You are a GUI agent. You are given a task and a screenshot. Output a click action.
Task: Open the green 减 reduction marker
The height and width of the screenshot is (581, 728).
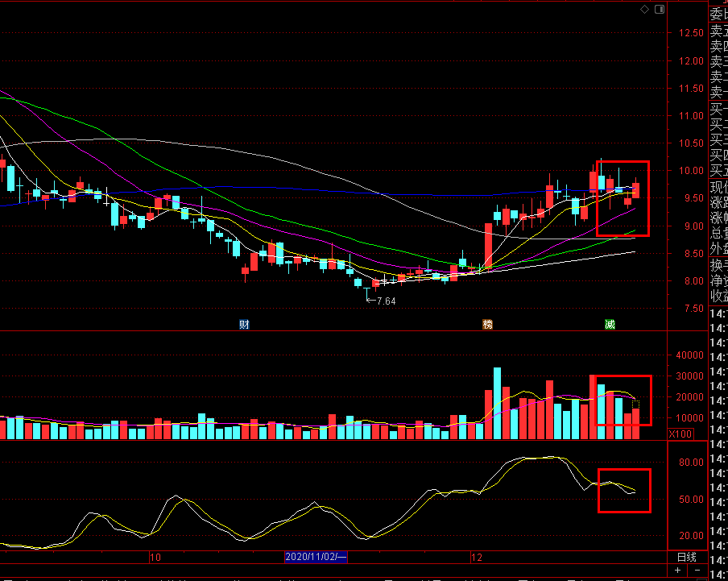tap(610, 324)
